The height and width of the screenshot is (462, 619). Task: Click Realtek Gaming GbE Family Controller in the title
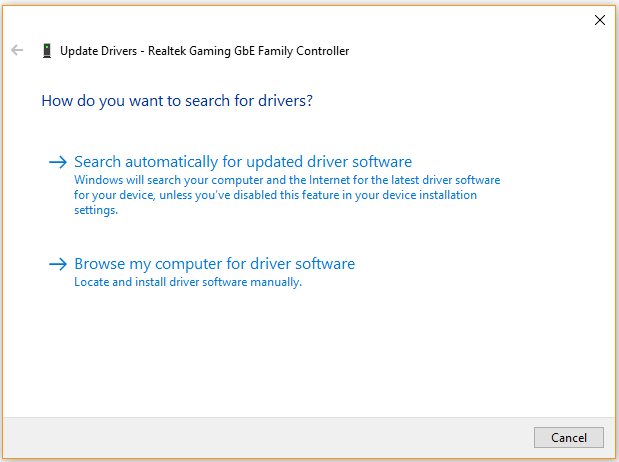click(x=248, y=51)
